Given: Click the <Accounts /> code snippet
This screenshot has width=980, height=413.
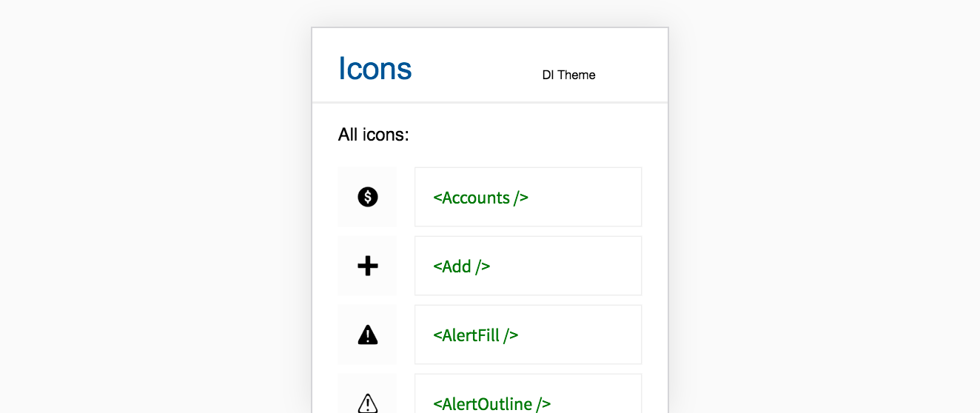Looking at the screenshot, I should 481,198.
